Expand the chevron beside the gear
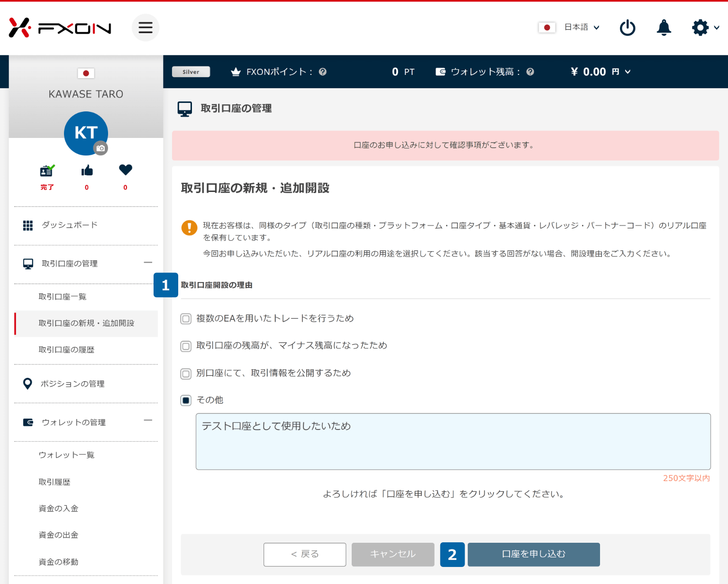Viewport: 728px width, 584px height. (717, 27)
